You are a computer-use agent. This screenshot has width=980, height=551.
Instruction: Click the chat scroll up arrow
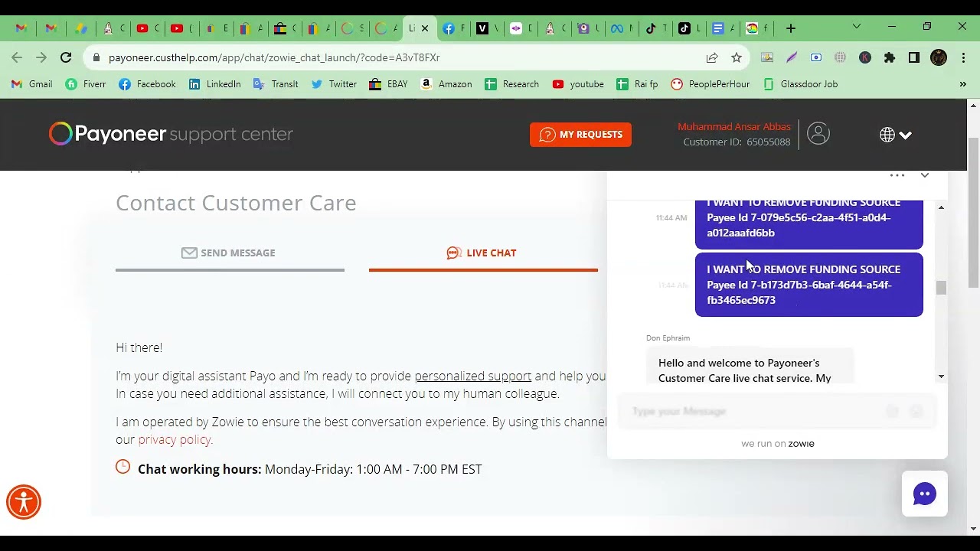(x=941, y=207)
